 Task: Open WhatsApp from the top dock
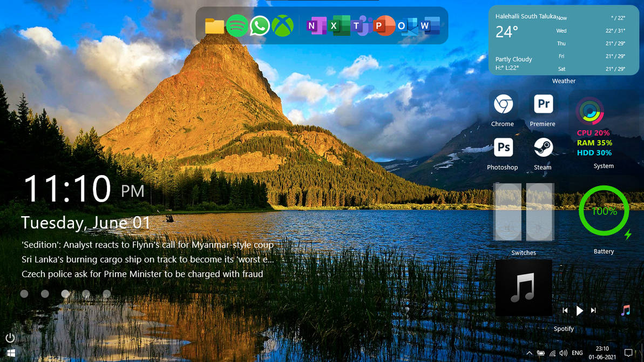click(260, 26)
